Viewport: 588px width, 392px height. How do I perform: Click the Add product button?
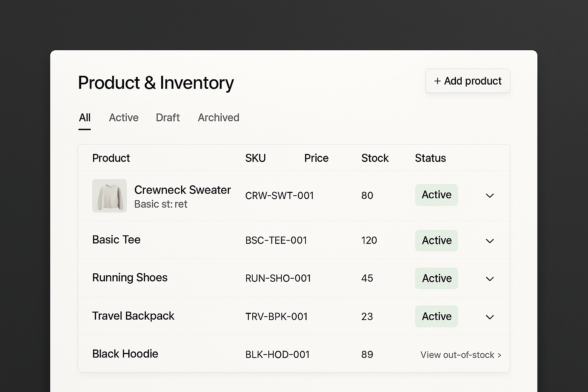467,81
